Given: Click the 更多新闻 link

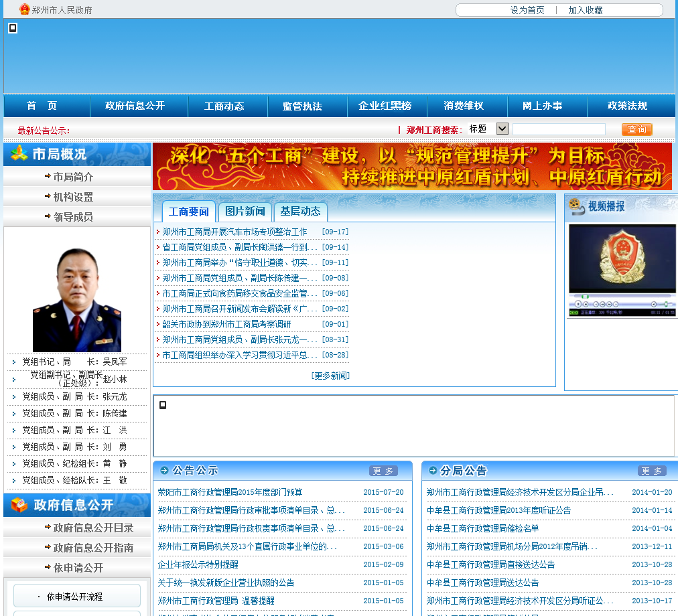Looking at the screenshot, I should [330, 376].
